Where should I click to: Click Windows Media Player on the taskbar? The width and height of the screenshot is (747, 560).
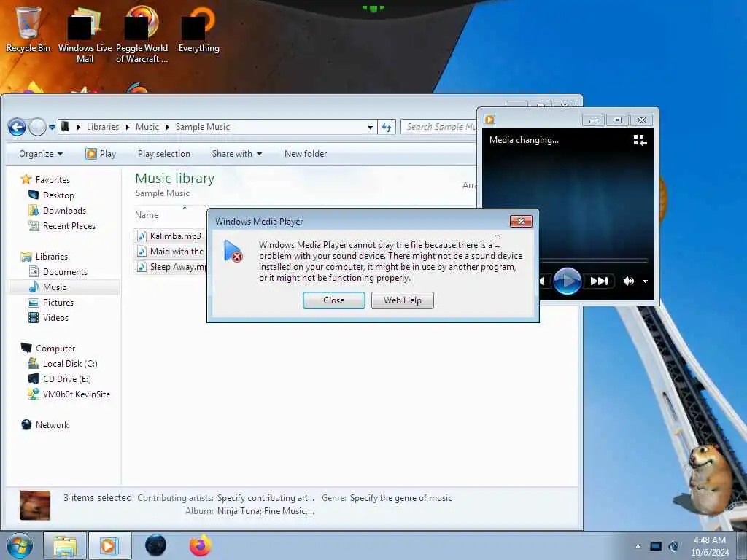(x=109, y=546)
